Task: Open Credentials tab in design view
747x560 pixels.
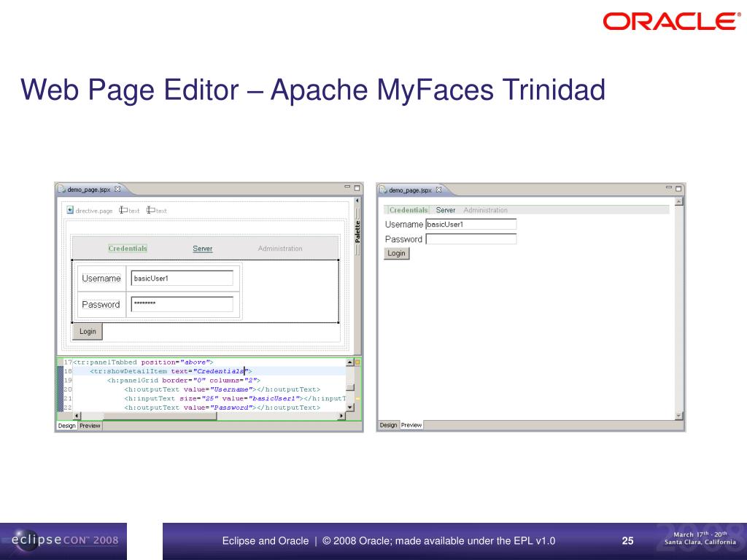Action: coord(127,249)
